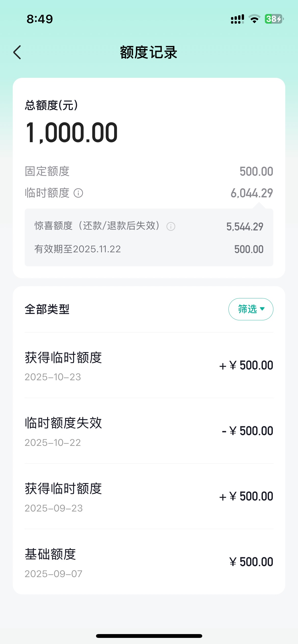
Task: Tap 临时额度 amount 6,044.29
Action: (252, 193)
